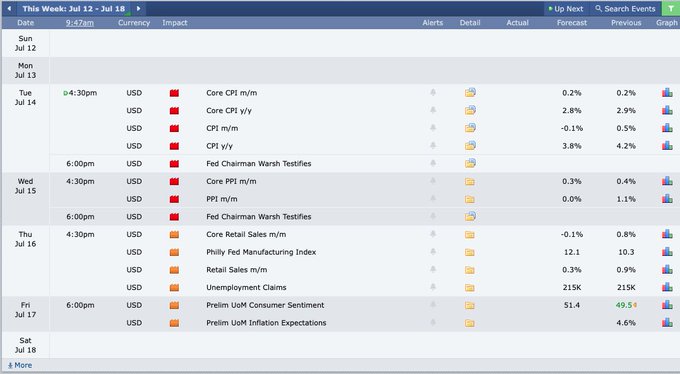
Task: Click red impact icon for Core CPI m/m
Action: pyautogui.click(x=174, y=93)
